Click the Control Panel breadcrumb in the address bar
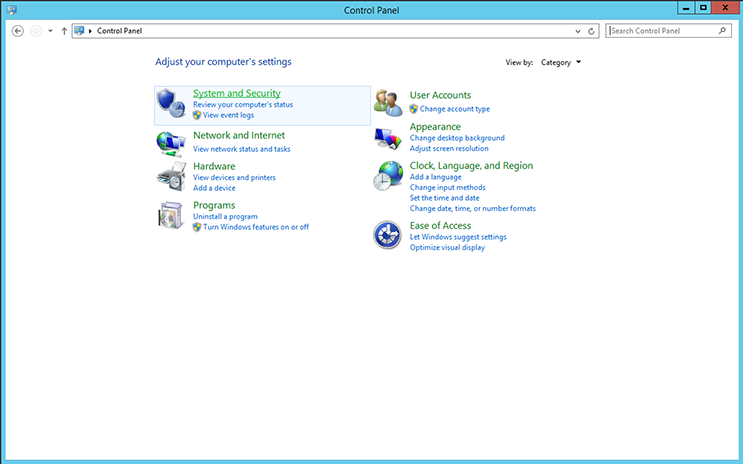Image resolution: width=743 pixels, height=464 pixels. (x=119, y=31)
